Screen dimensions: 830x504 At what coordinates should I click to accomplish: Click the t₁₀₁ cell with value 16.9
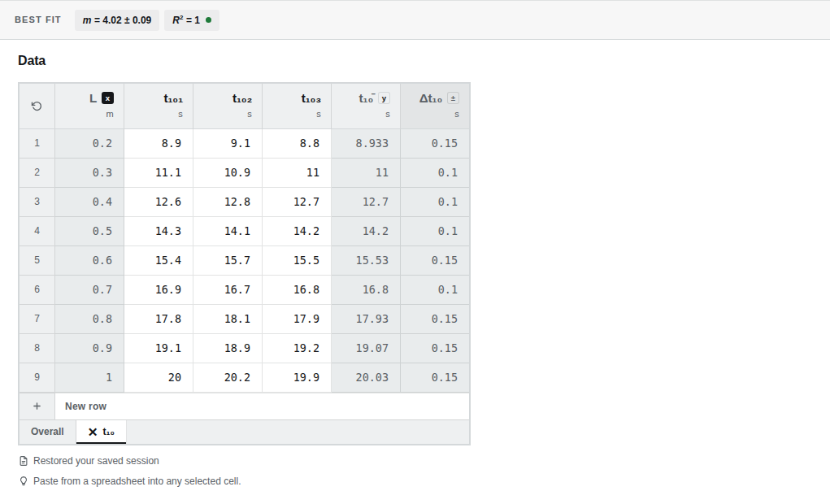[x=159, y=289]
